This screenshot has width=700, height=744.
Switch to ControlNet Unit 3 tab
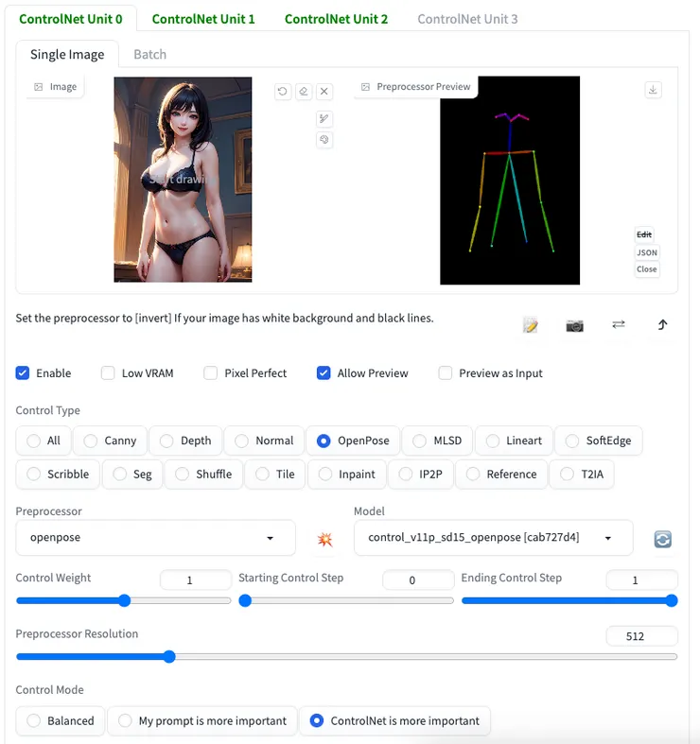click(x=468, y=19)
